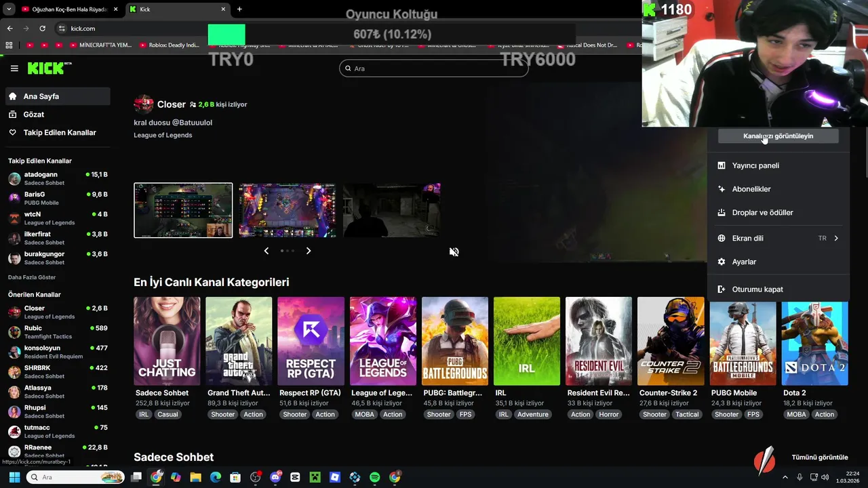868x488 pixels.
Task: Open Grand Theft Auto category card
Action: (239, 341)
